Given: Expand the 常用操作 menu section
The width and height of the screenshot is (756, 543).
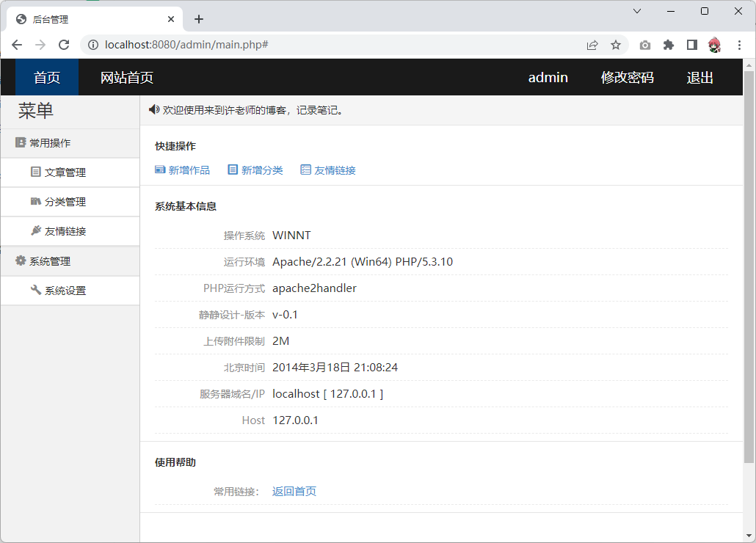Looking at the screenshot, I should click(x=50, y=143).
